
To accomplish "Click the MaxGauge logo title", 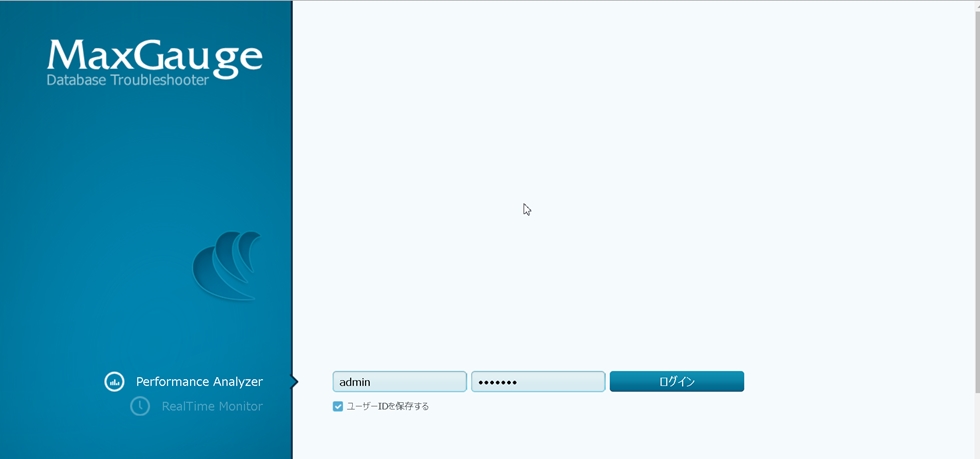I will (x=154, y=57).
